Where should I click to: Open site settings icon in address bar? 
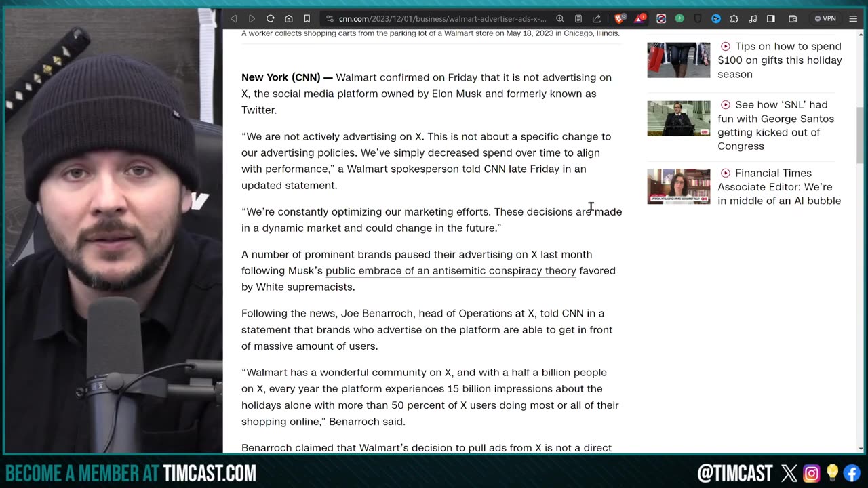[x=330, y=19]
